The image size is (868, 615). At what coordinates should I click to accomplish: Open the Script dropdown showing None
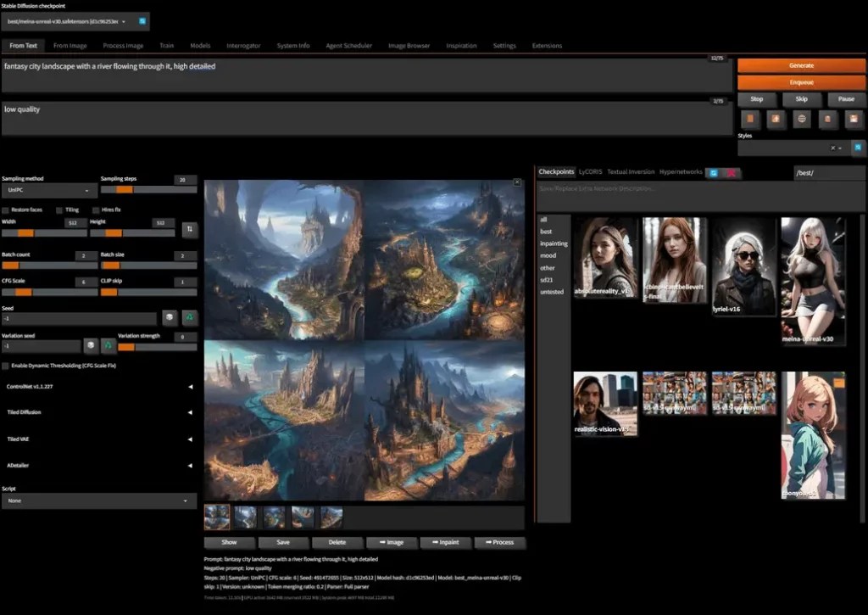pyautogui.click(x=99, y=500)
